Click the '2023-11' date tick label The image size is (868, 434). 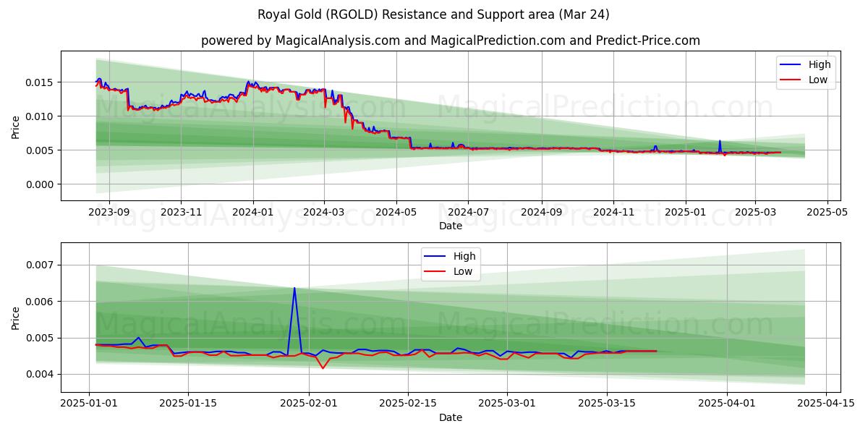(x=181, y=213)
